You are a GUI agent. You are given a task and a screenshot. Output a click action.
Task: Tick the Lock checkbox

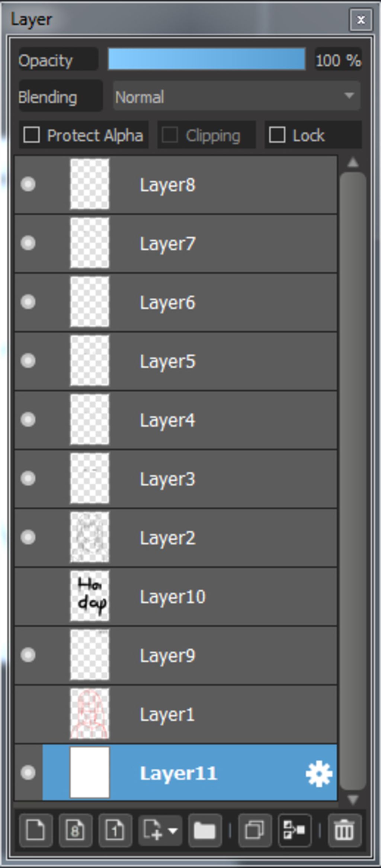click(277, 135)
